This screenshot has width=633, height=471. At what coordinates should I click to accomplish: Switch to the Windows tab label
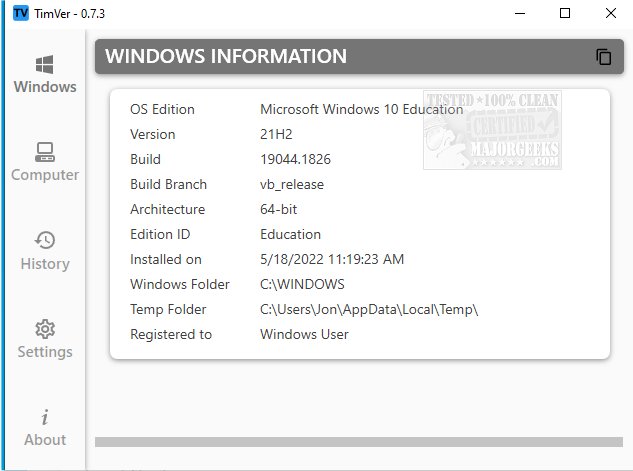44,87
